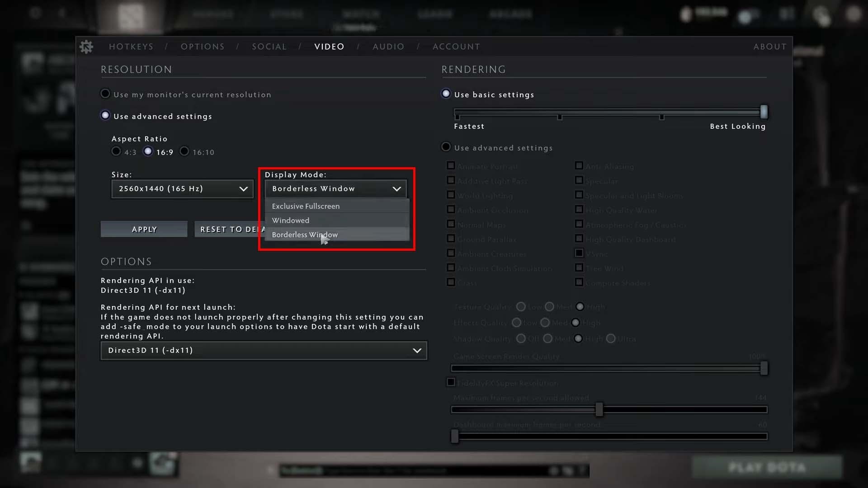Viewport: 868px width, 488px height.
Task: Click the Audio tab icon
Action: coord(388,47)
